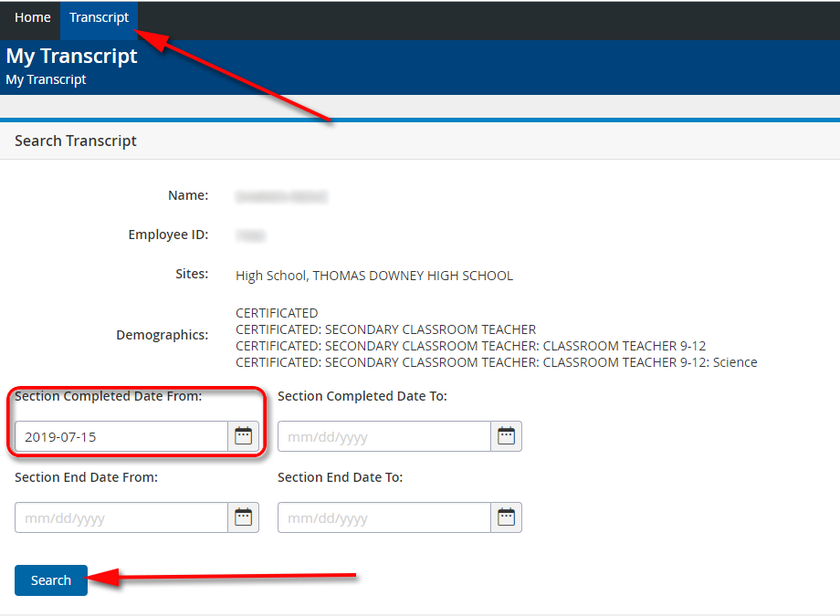Click the Search Transcript panel header

tap(76, 141)
